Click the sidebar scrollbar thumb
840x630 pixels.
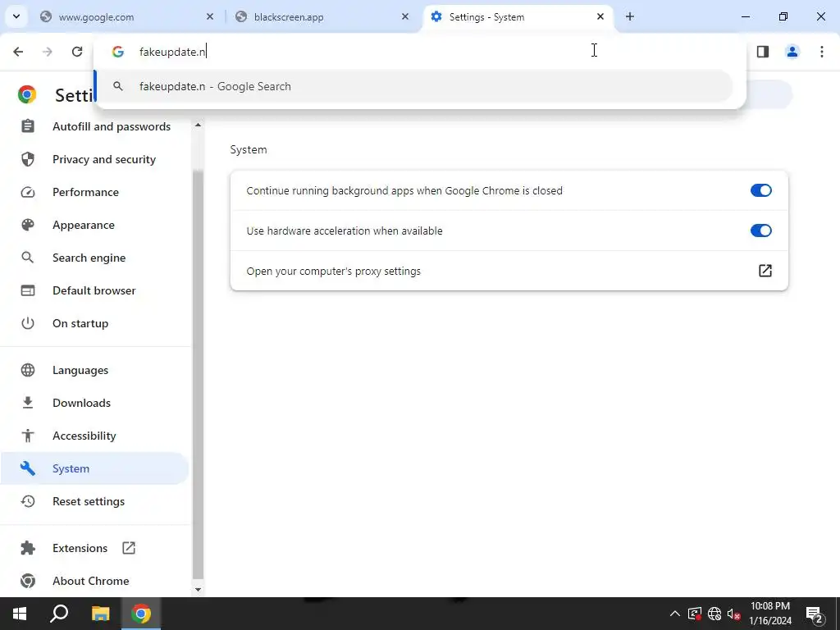198,375
